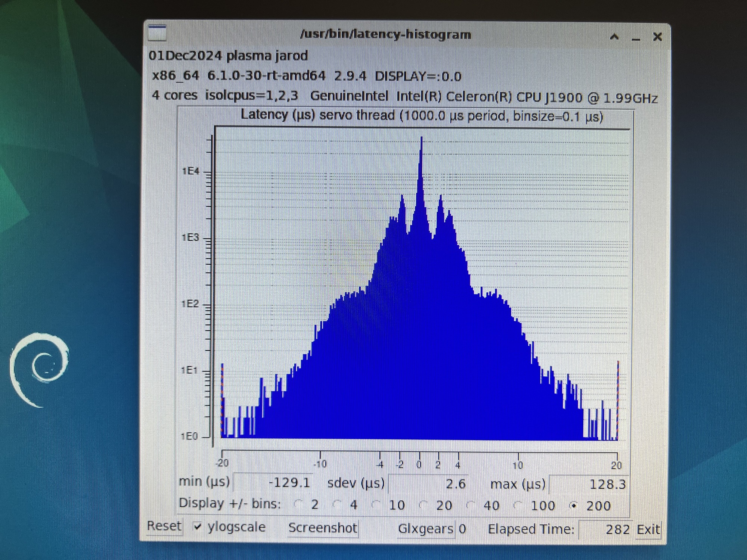Click the -20 x-axis label
Screen dimensions: 747x560
tap(222, 463)
